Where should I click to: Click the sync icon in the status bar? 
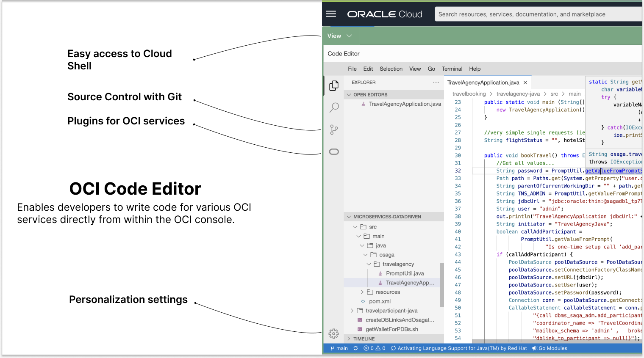point(355,348)
